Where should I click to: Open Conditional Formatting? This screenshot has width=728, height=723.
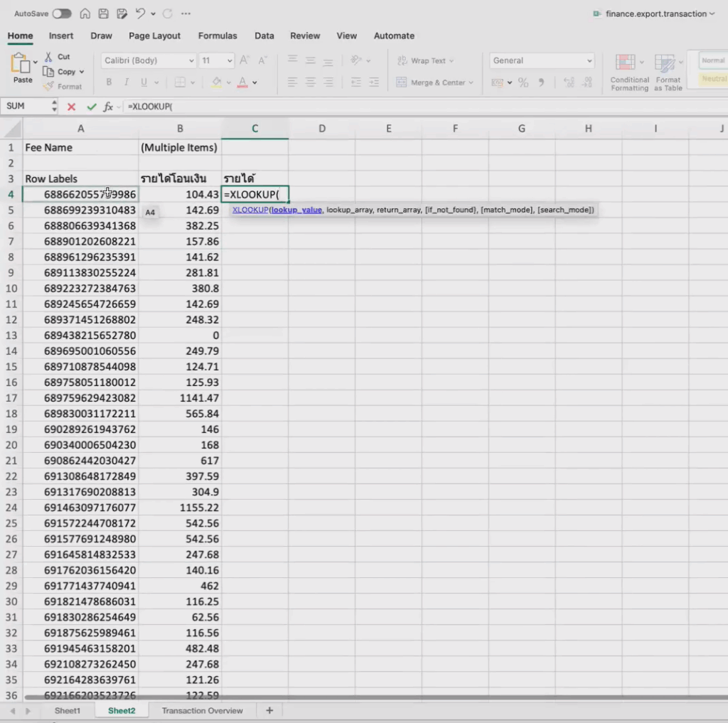(629, 73)
